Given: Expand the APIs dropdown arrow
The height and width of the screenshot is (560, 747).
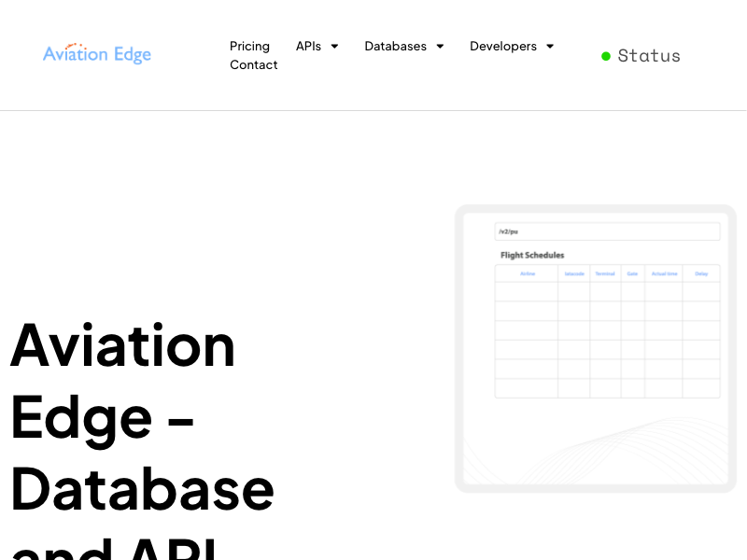Looking at the screenshot, I should click(x=334, y=46).
